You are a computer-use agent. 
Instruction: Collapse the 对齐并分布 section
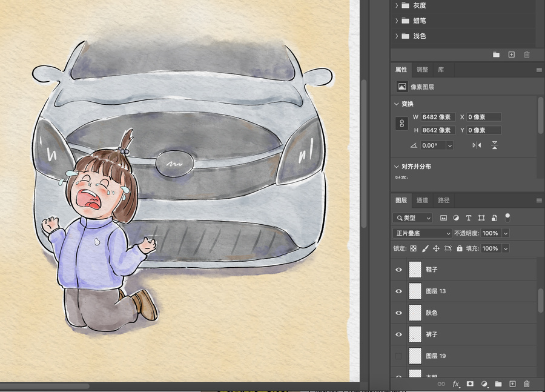[396, 167]
